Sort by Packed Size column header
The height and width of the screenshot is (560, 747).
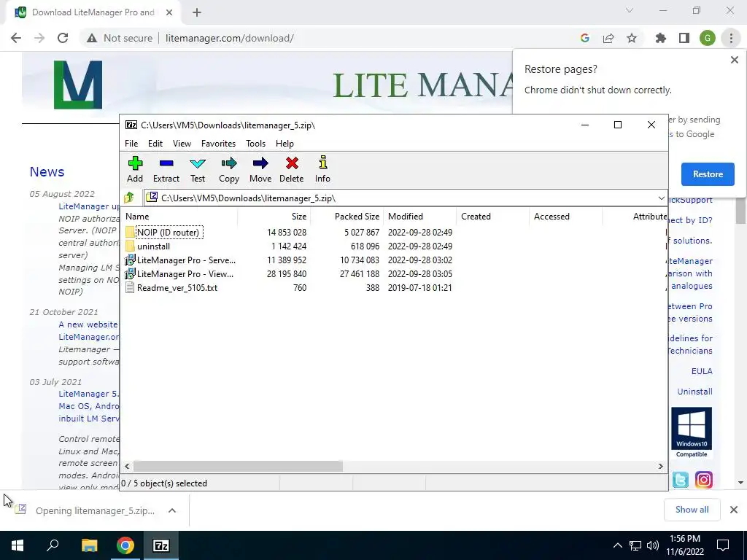pyautogui.click(x=347, y=216)
